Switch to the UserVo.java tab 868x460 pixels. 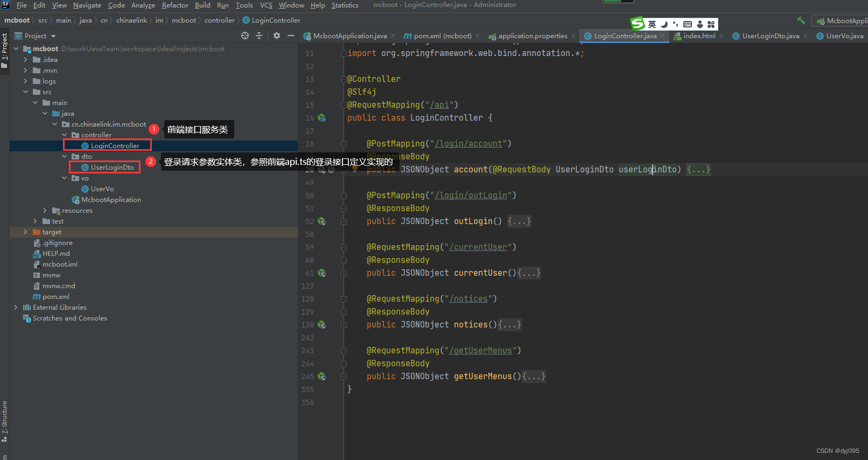840,36
